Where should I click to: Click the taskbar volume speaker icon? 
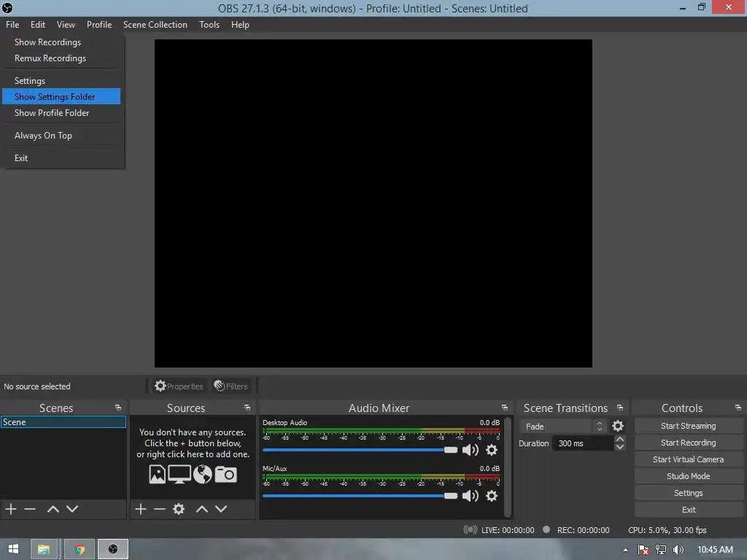click(678, 550)
